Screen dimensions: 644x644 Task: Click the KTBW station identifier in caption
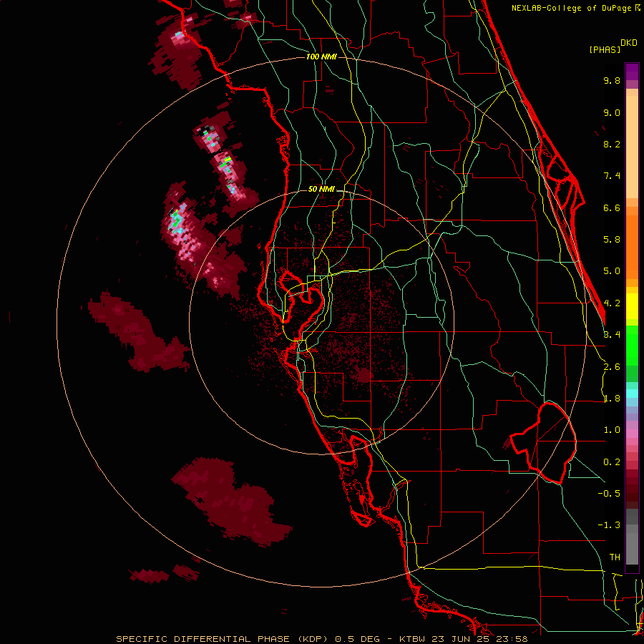(x=412, y=639)
